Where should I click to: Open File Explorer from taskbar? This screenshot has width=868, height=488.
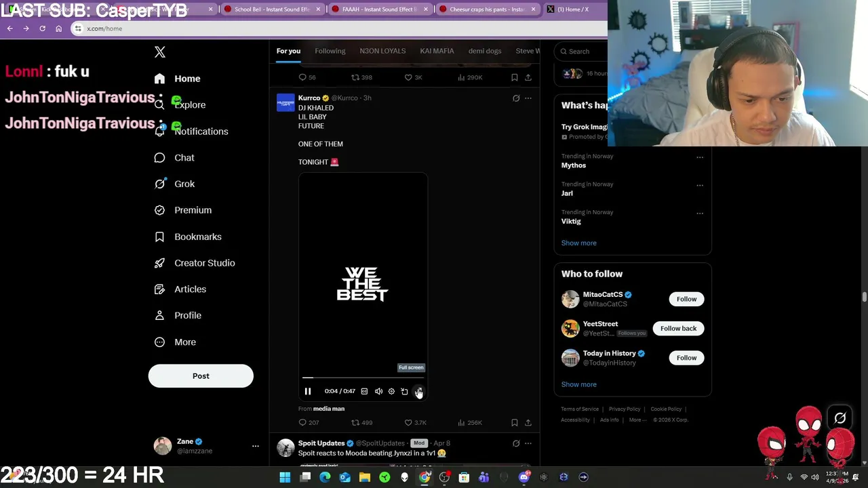click(x=364, y=477)
